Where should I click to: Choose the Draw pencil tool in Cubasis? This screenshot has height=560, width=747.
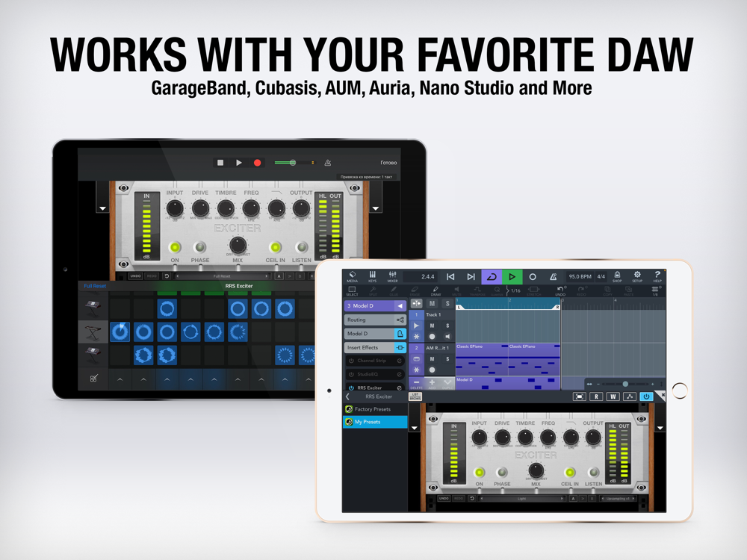436,290
